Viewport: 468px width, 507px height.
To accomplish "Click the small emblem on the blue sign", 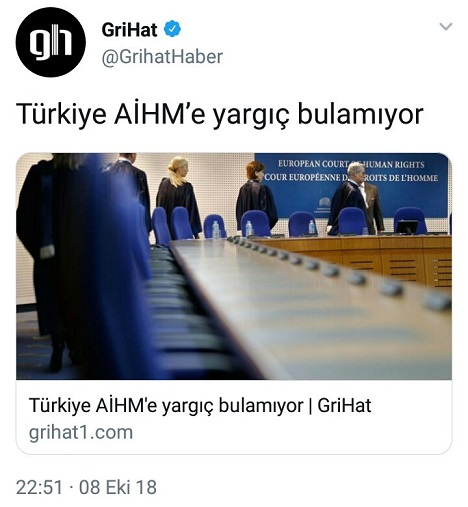I will pos(324,205).
